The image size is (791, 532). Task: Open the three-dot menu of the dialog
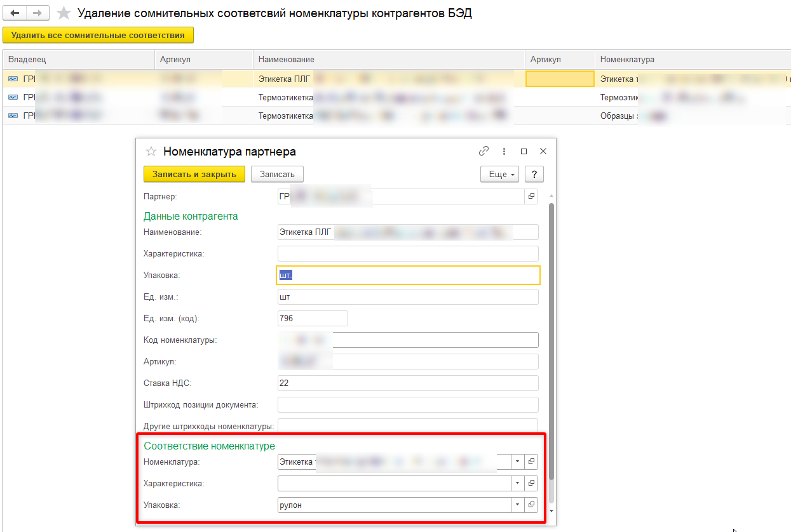(x=504, y=151)
